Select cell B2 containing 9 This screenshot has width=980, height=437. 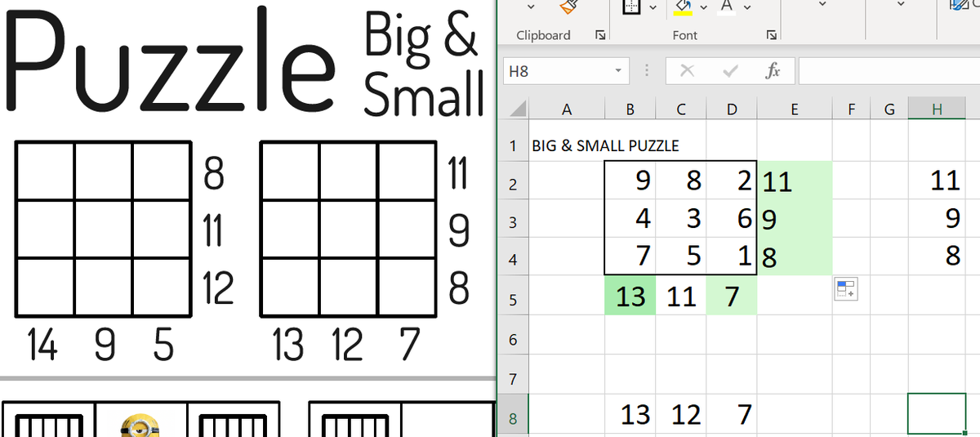pos(630,181)
